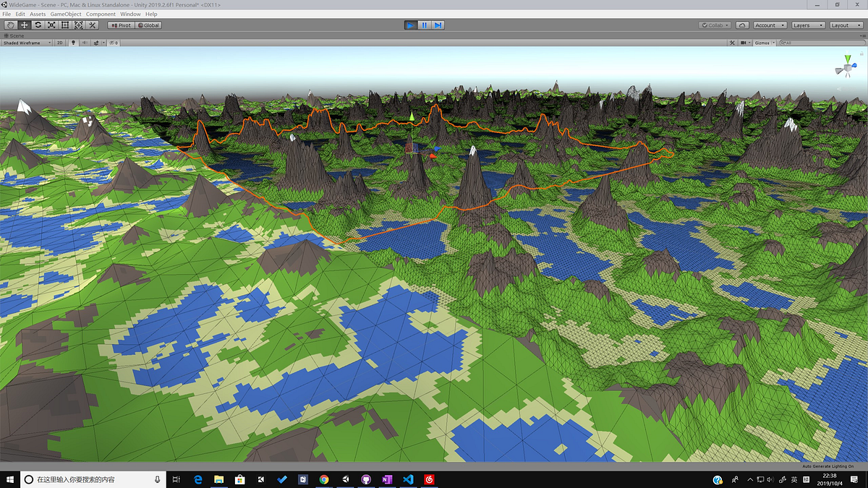Select the Move tool
The height and width of the screenshot is (488, 868).
click(x=24, y=24)
